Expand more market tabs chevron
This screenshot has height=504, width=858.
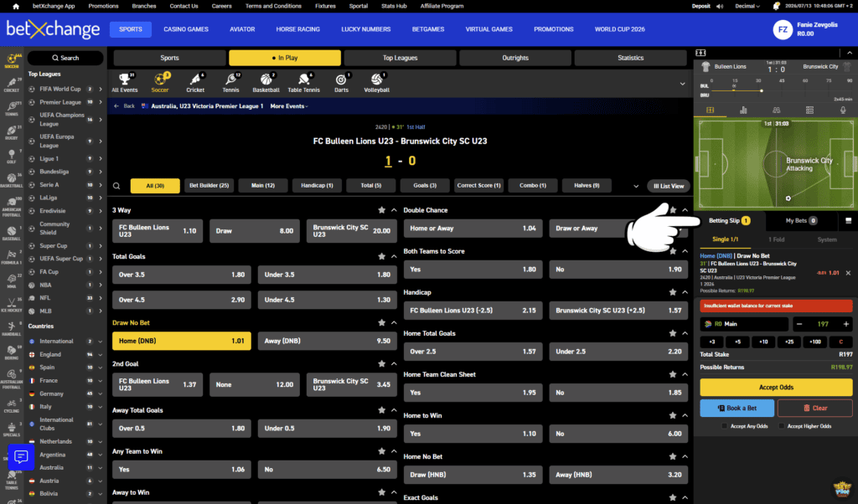tap(636, 186)
